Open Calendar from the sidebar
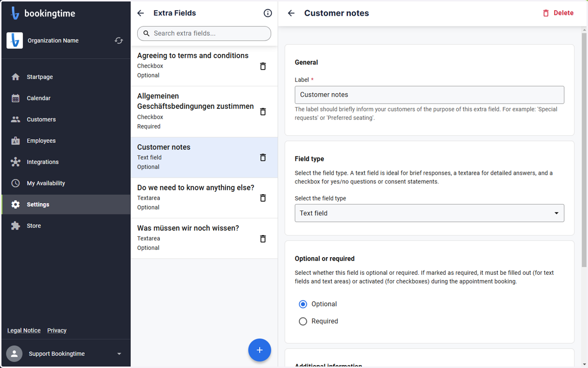588x368 pixels. 66,98
